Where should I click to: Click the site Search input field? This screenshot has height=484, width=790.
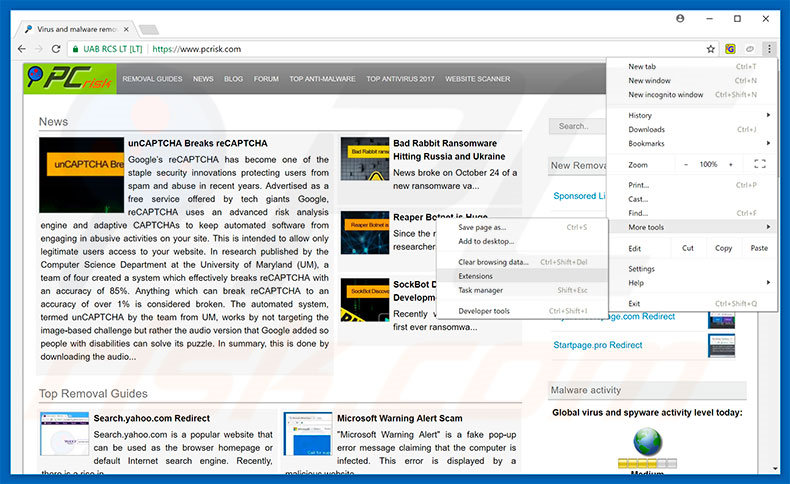(x=577, y=126)
